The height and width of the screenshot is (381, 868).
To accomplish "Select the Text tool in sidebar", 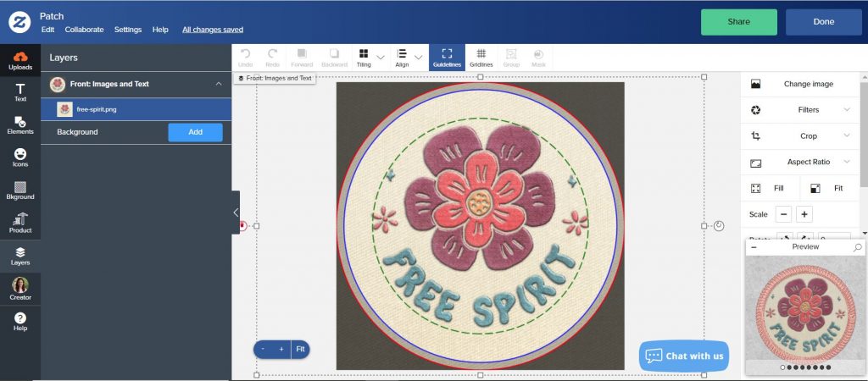I will [x=19, y=92].
